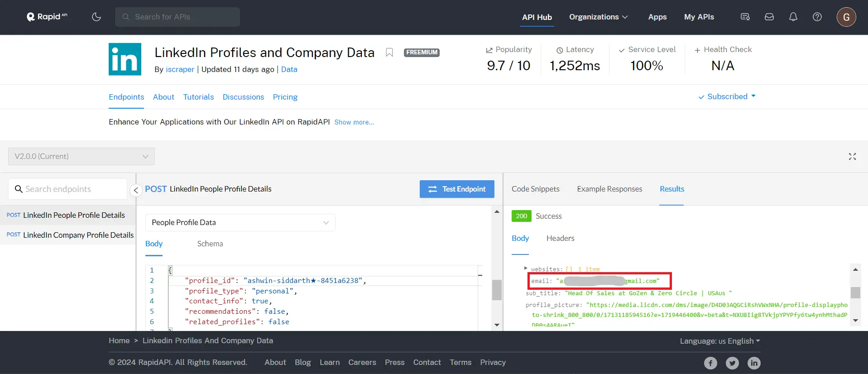Open the LinkedIn footer social icon
Viewport: 868px width, 374px height.
(753, 363)
